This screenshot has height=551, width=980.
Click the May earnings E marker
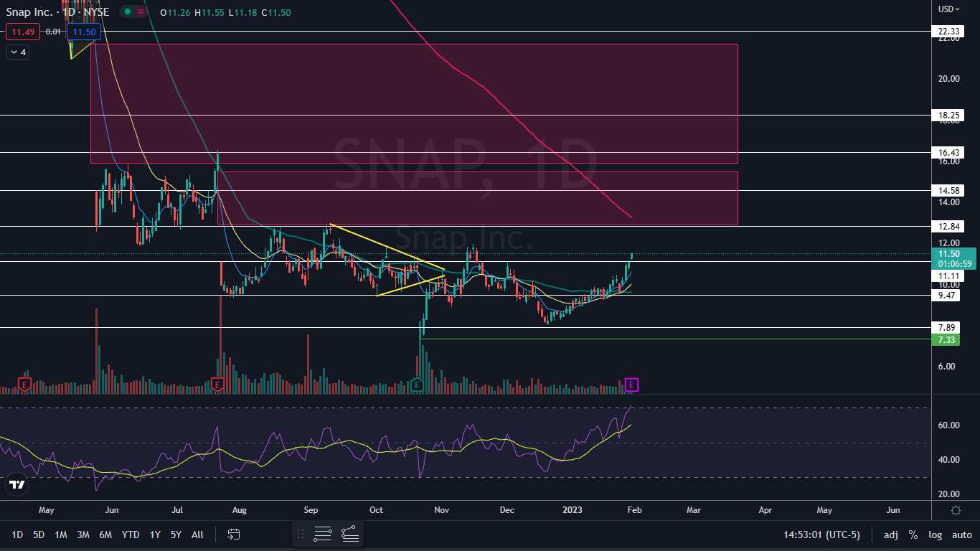pos(24,385)
